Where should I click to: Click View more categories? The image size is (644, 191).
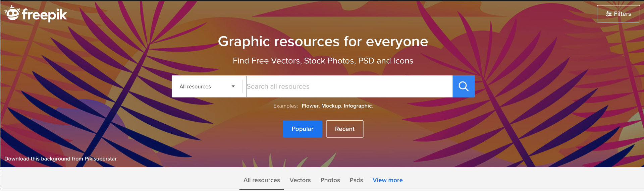pos(387,180)
